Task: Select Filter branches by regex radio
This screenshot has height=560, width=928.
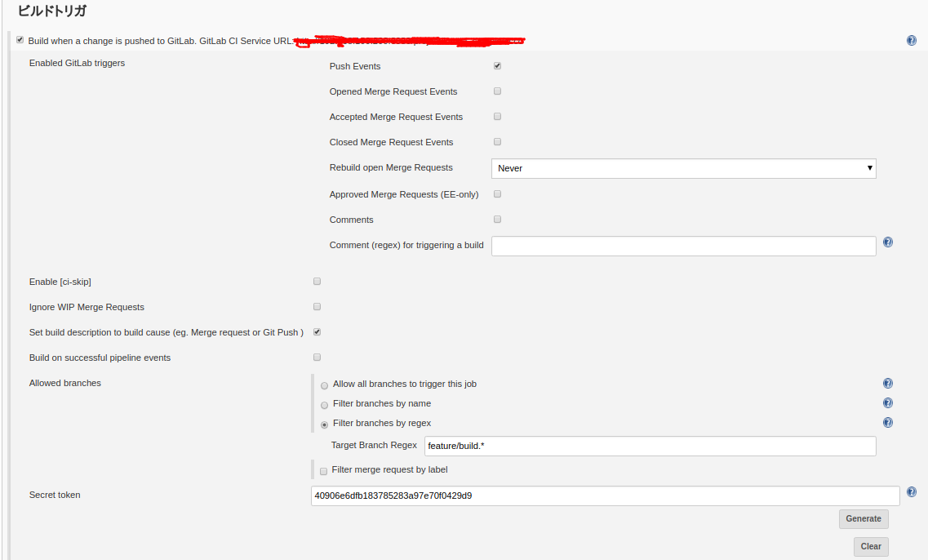Action: coord(324,425)
